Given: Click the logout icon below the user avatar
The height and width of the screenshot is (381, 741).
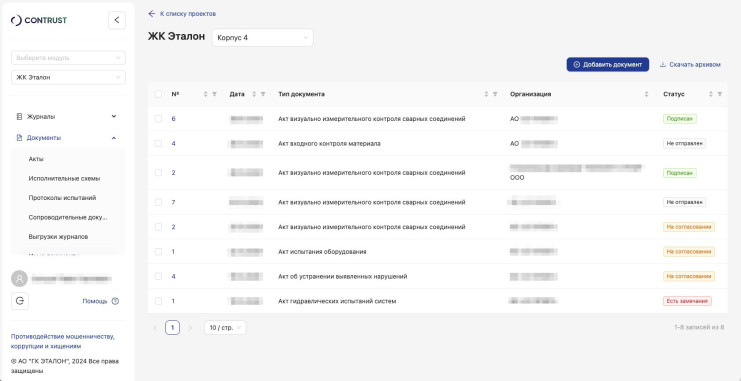Looking at the screenshot, I should coord(20,301).
